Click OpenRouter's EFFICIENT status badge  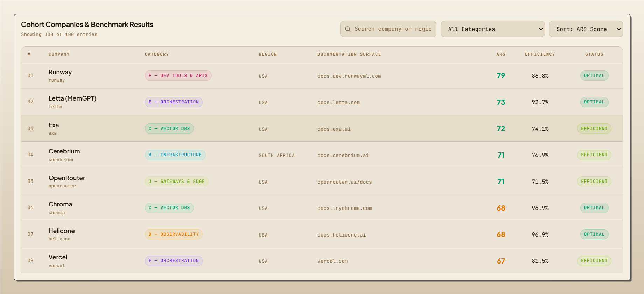coord(594,182)
